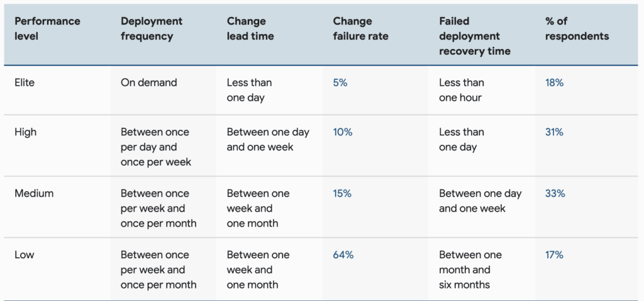Select the "Change lead time" header

[x=250, y=29]
